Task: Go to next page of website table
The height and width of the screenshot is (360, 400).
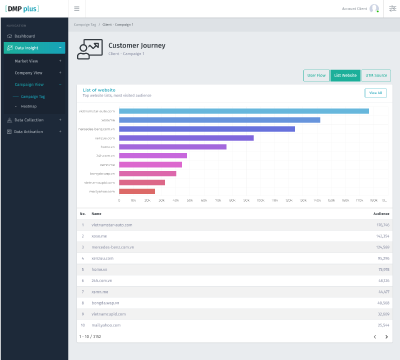Action: (x=386, y=337)
